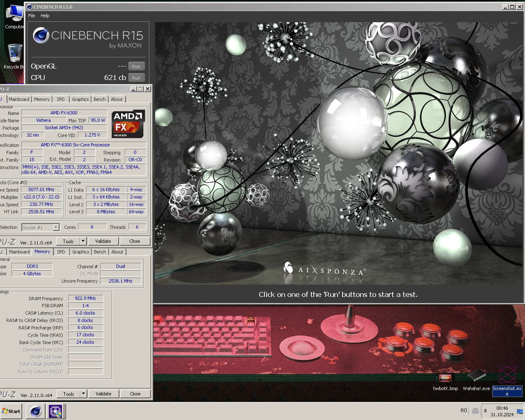Run the CPU benchmark

point(136,78)
